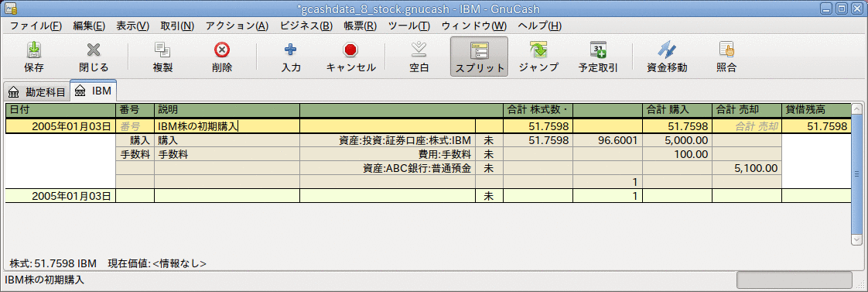Click the bank icon on IBM tab
Image resolution: width=868 pixels, height=292 pixels.
pyautogui.click(x=80, y=90)
